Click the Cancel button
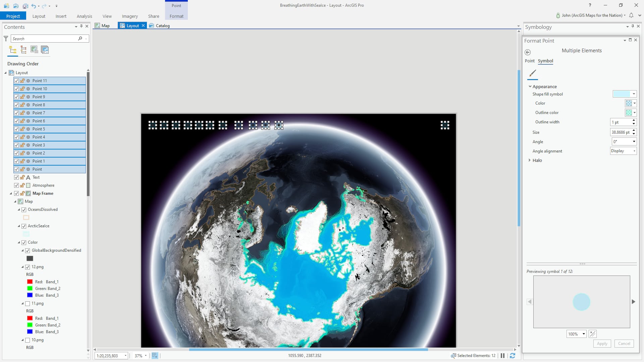The width and height of the screenshot is (644, 362). (624, 344)
